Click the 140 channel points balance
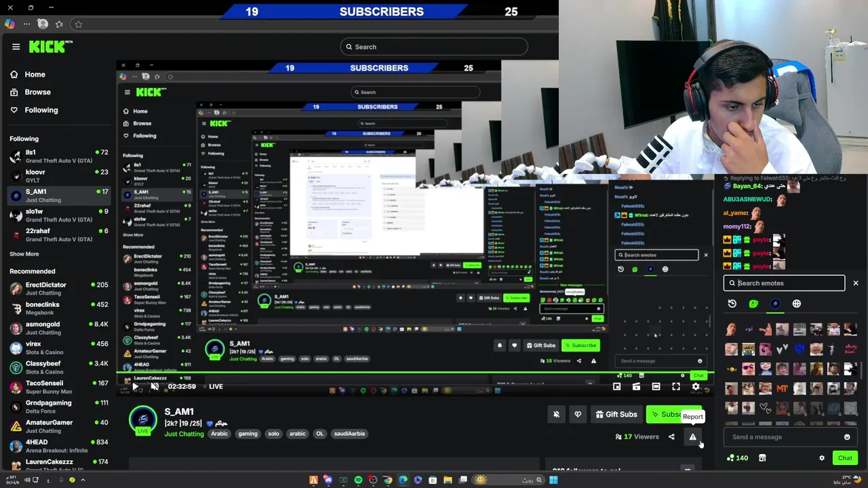The height and width of the screenshot is (488, 868). tap(737, 458)
